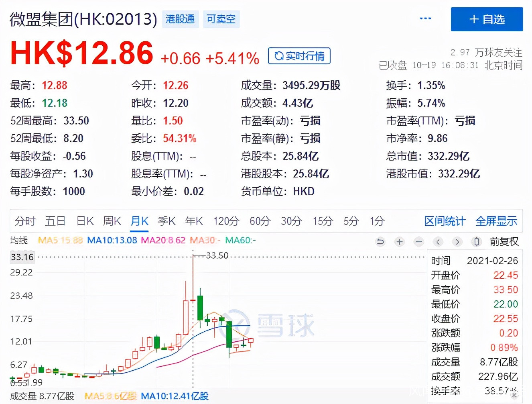Open 均线 moving-average settings
This screenshot has height=404, width=532.
(x=19, y=241)
